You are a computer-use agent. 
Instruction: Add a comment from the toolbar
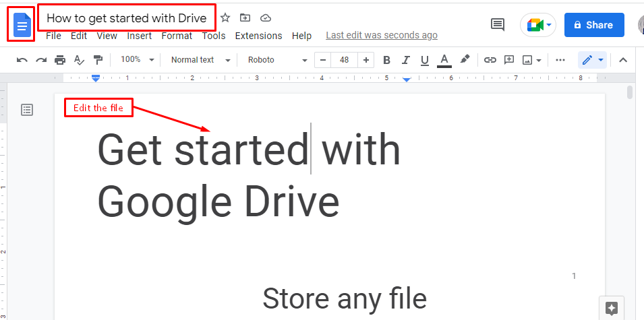(x=509, y=60)
